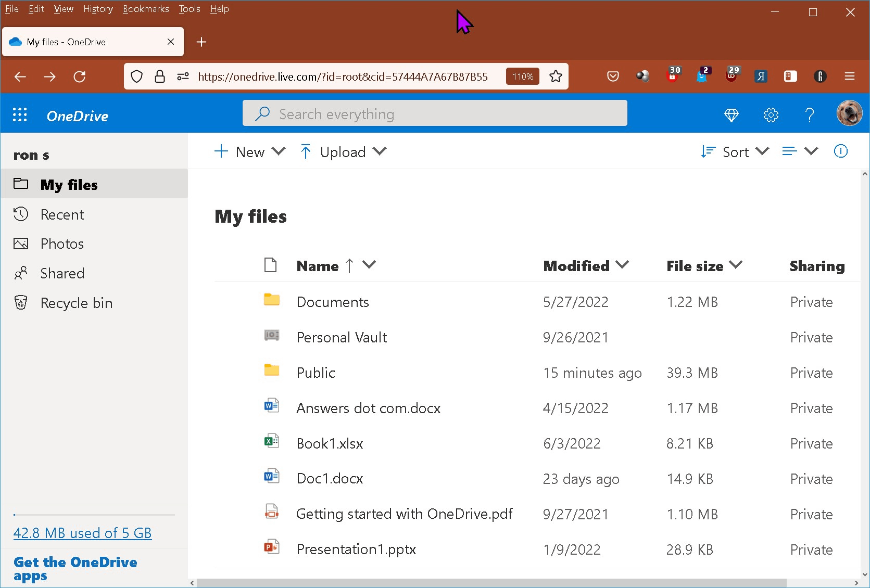
Task: Open the view options layout dropdown
Action: tap(800, 151)
